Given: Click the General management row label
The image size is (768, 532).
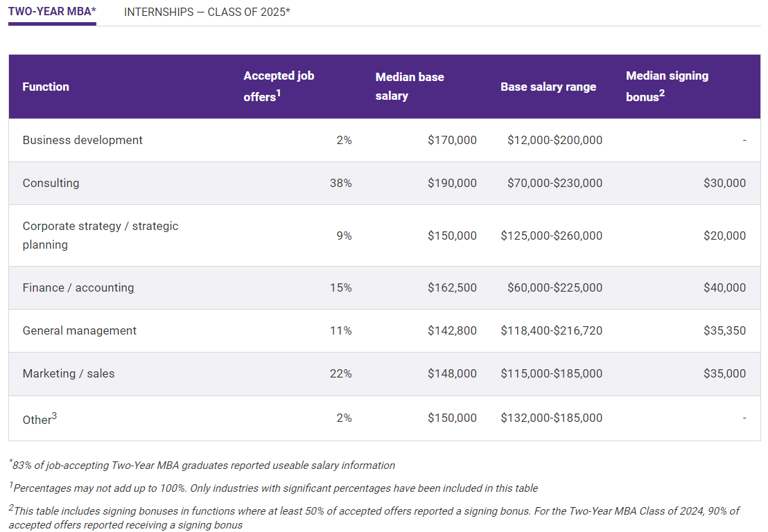Looking at the screenshot, I should coord(80,330).
